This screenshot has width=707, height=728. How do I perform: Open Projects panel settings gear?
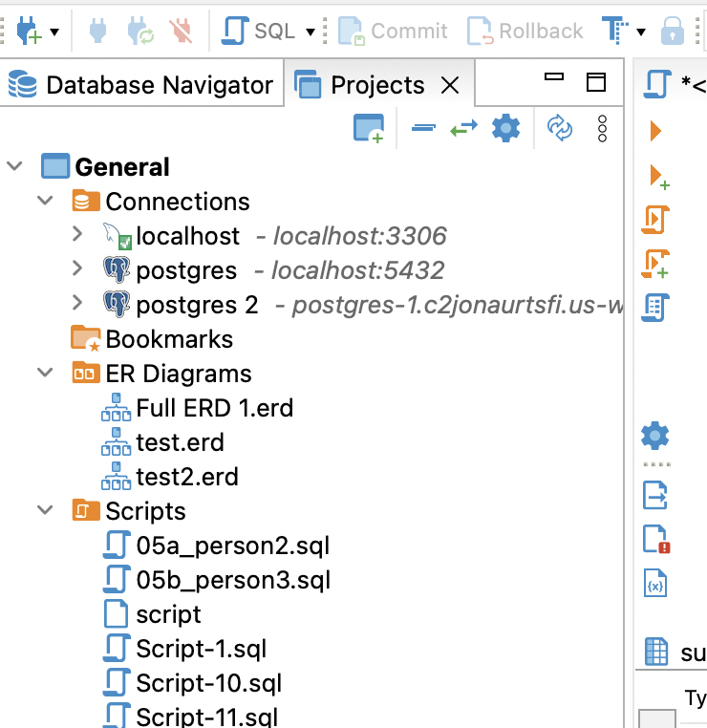click(505, 128)
